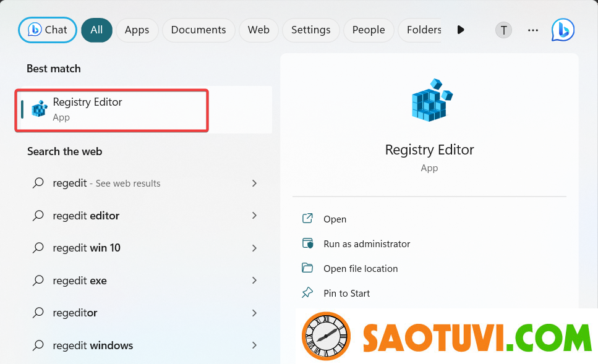Click the Registry Editor icon in best match
Screen dimensions: 598x364
40,109
